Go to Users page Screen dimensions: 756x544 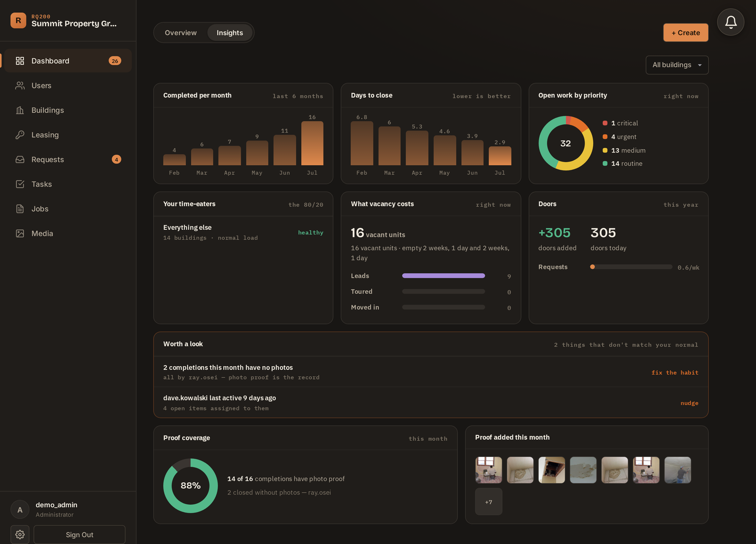(68, 86)
